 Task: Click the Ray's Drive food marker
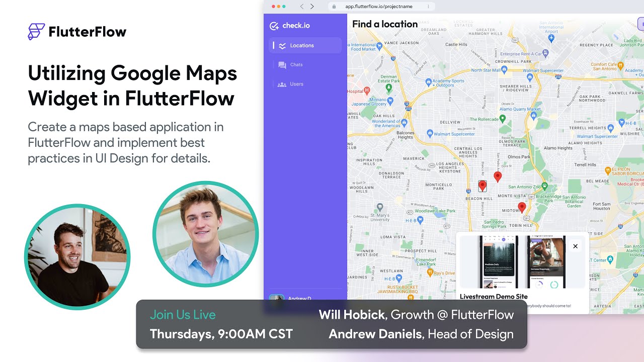coord(430,273)
